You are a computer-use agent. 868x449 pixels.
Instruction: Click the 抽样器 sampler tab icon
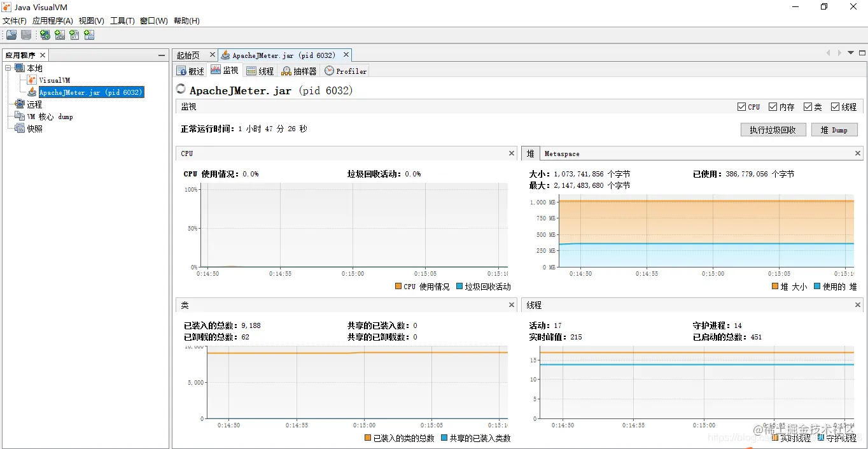[286, 71]
